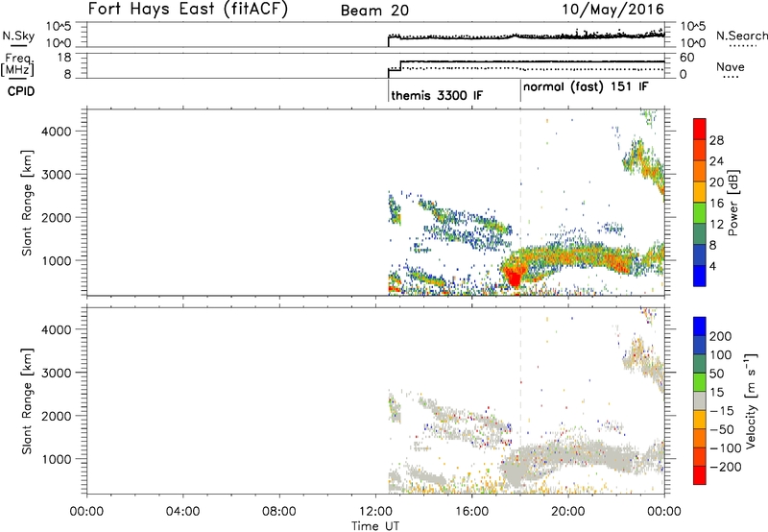Click the 'themis 3300 IF' CPID label
This screenshot has height=532, width=768.
[x=437, y=95]
